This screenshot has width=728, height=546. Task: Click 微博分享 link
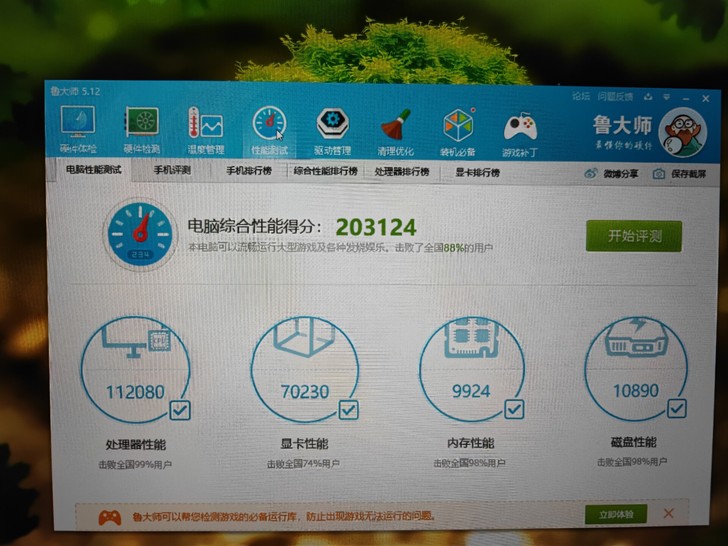[621, 174]
